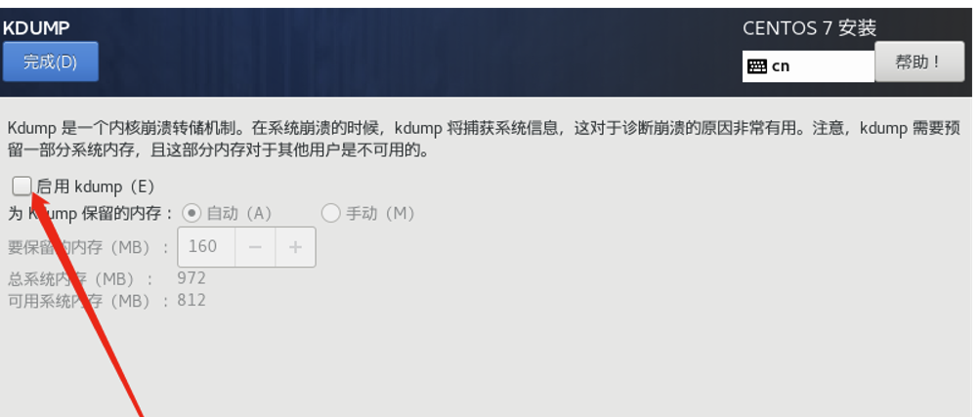Click the KDUMP page title

[36, 28]
